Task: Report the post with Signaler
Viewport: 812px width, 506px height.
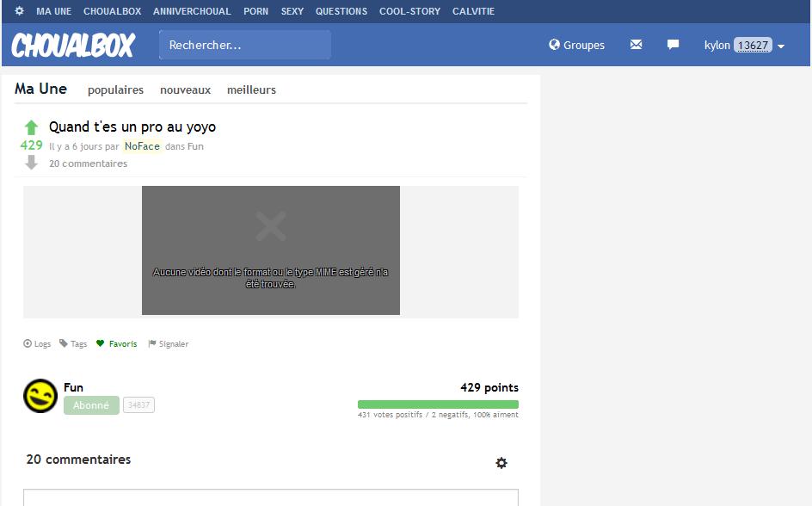Action: [169, 343]
